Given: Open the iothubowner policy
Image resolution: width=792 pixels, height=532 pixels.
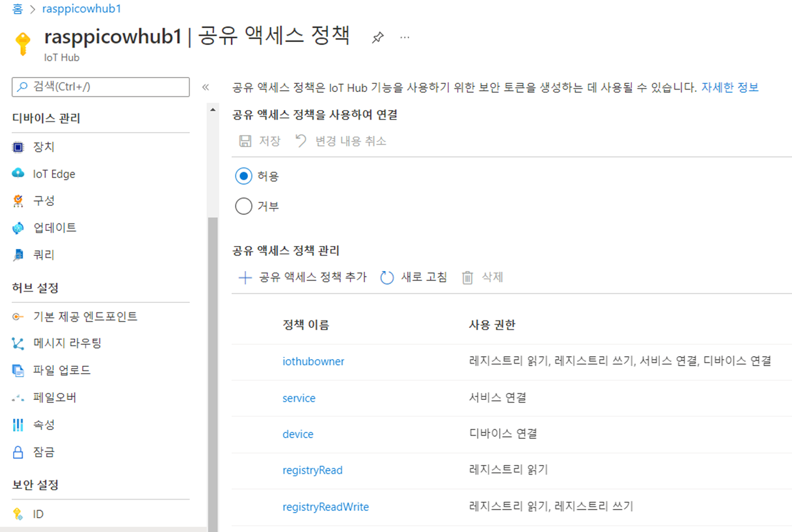Looking at the screenshot, I should pyautogui.click(x=313, y=361).
